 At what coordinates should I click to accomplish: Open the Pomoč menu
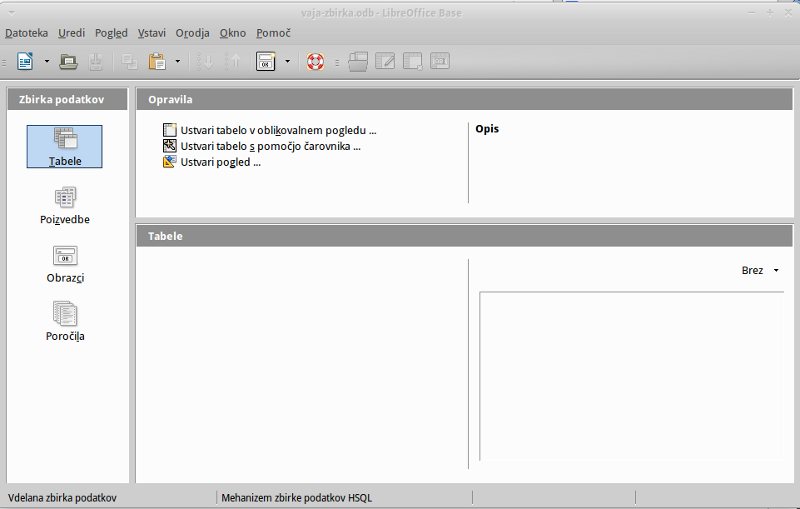(x=273, y=33)
